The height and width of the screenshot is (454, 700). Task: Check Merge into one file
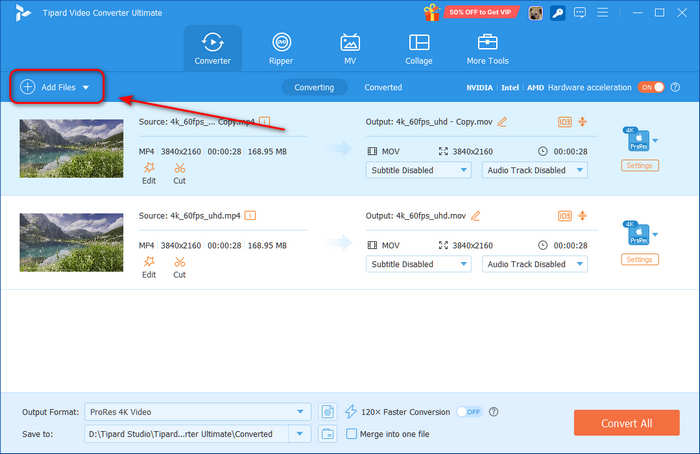(x=351, y=433)
